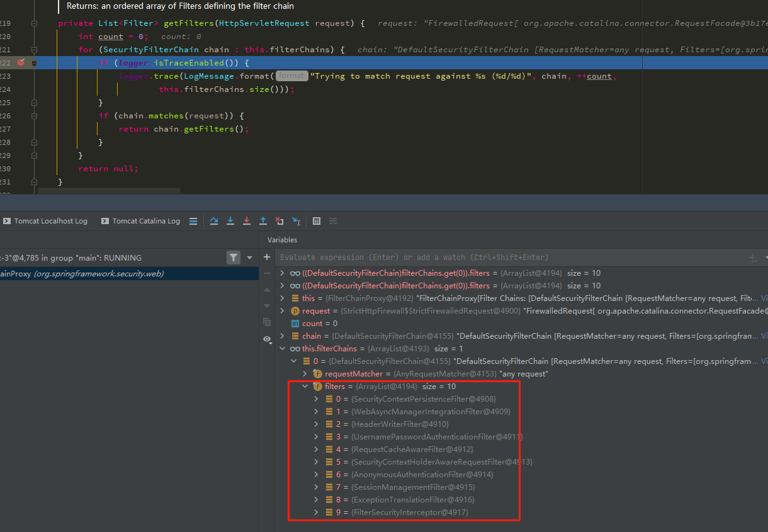Screen dimensions: 768x532
Task: Click the remove watch minus icon
Action: tap(267, 273)
